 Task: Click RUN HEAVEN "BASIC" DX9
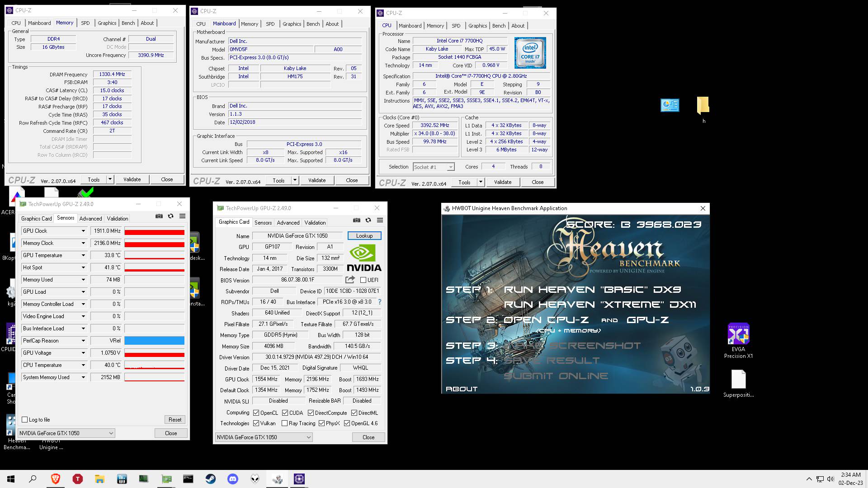tap(592, 290)
